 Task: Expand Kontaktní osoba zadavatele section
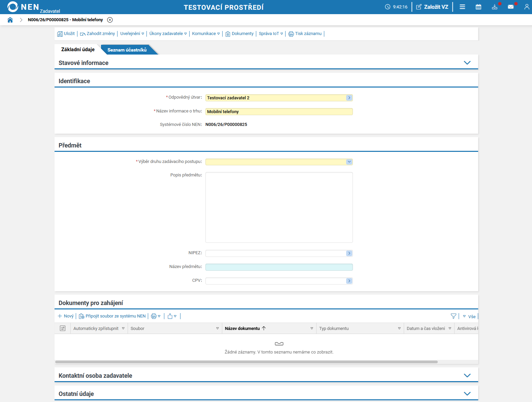pos(467,375)
